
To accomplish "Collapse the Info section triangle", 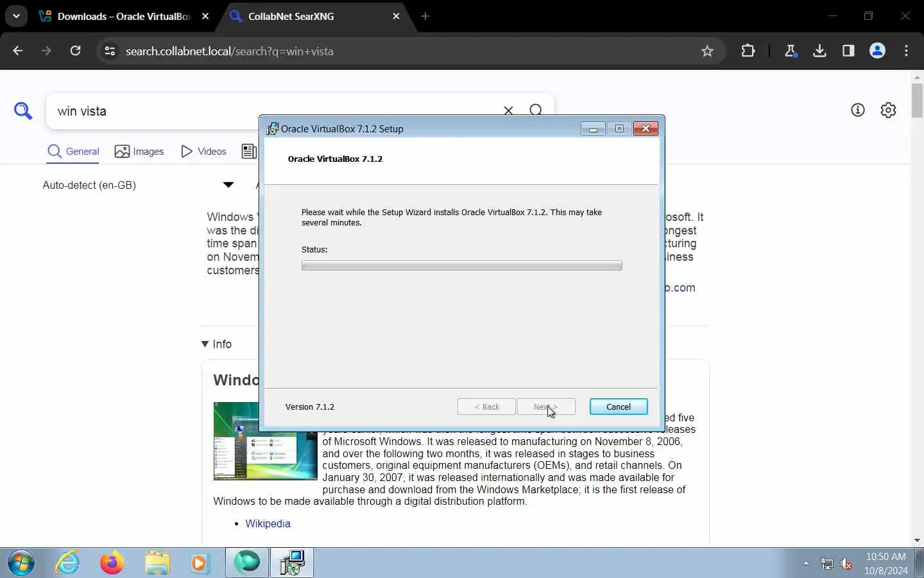I will 205,344.
